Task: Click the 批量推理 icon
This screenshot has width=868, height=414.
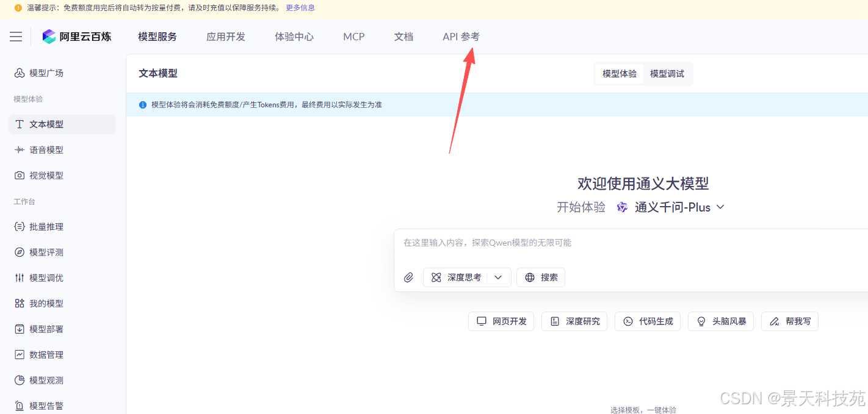Action: tap(20, 227)
